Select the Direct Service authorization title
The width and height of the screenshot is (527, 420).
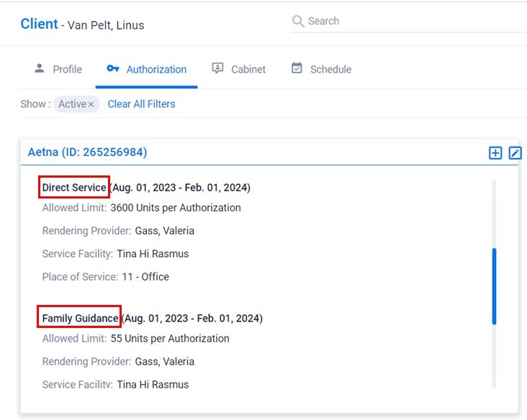pos(74,188)
